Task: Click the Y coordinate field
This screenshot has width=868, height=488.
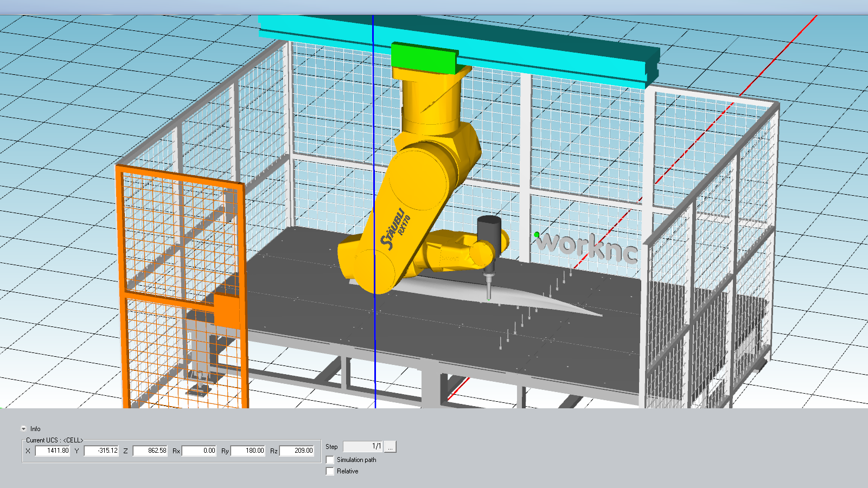Action: coord(101,451)
